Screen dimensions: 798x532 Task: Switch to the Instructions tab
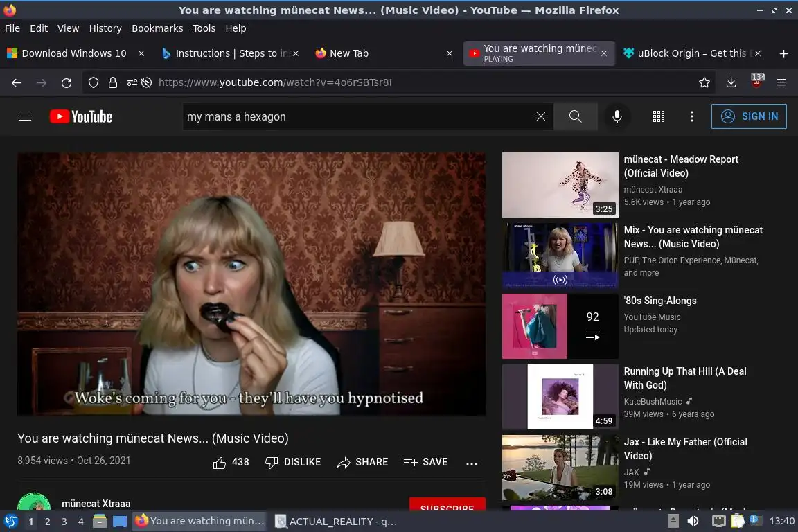pyautogui.click(x=230, y=53)
